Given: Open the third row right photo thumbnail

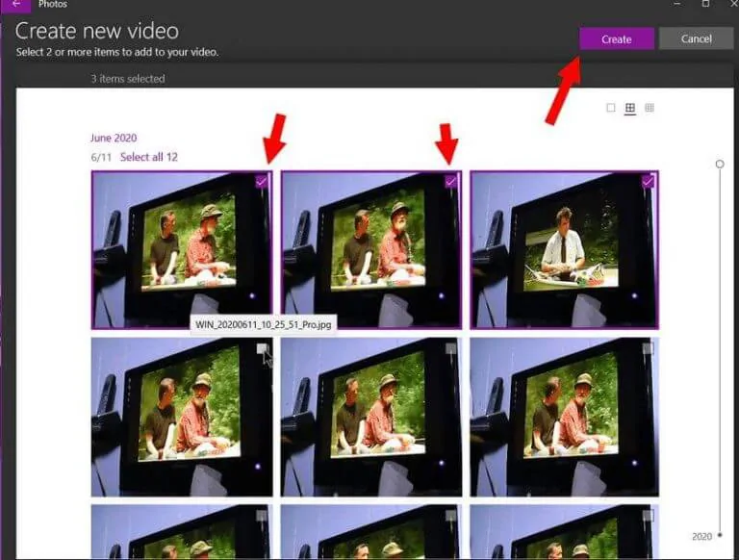Looking at the screenshot, I should [564, 532].
